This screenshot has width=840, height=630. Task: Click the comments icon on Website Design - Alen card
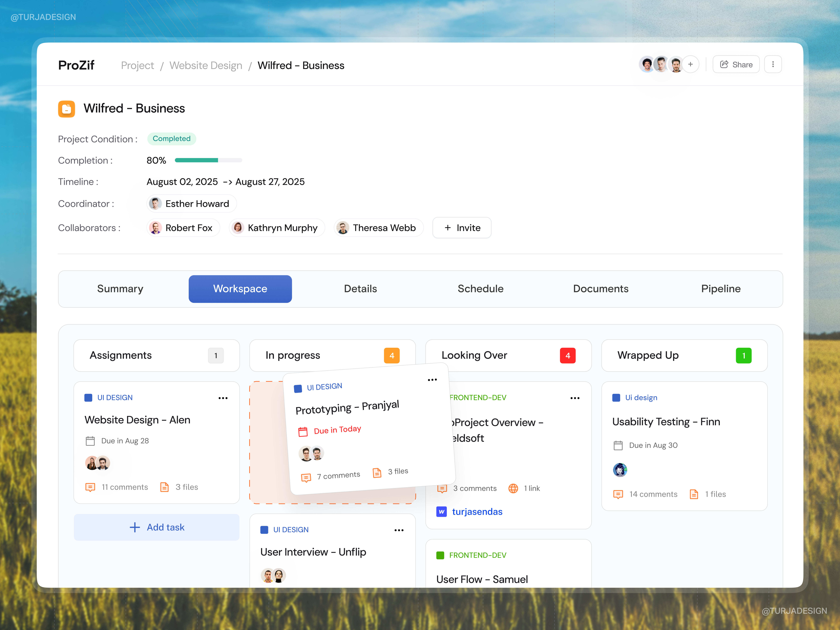(90, 487)
